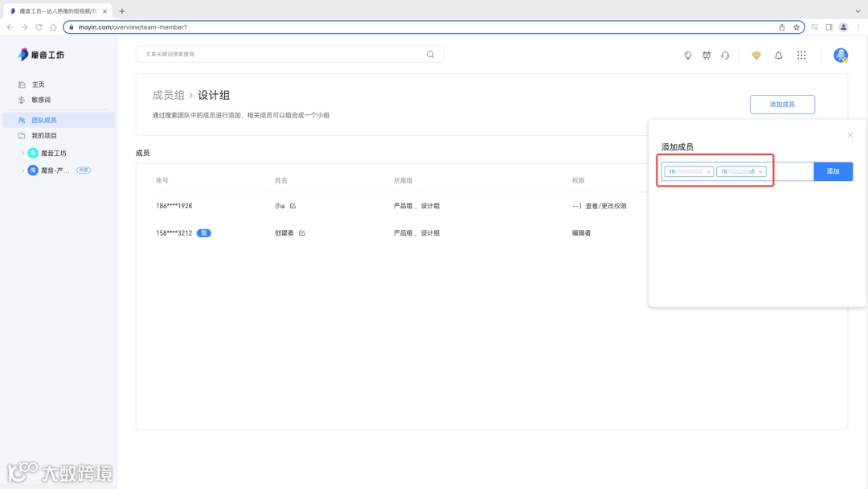868x489 pixels.
Task: Click the search magnifier icon
Action: (430, 54)
